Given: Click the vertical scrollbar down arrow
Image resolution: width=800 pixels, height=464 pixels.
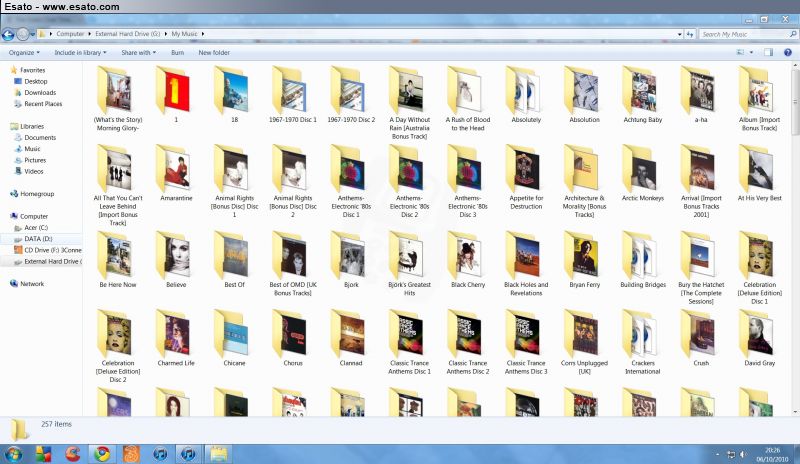Looking at the screenshot, I should (x=795, y=411).
